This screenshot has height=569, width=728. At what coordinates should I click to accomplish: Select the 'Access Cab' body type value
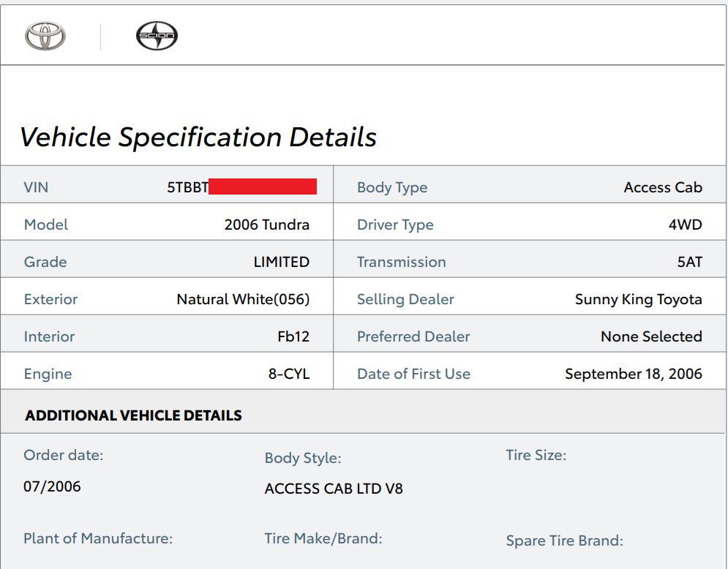coord(663,187)
